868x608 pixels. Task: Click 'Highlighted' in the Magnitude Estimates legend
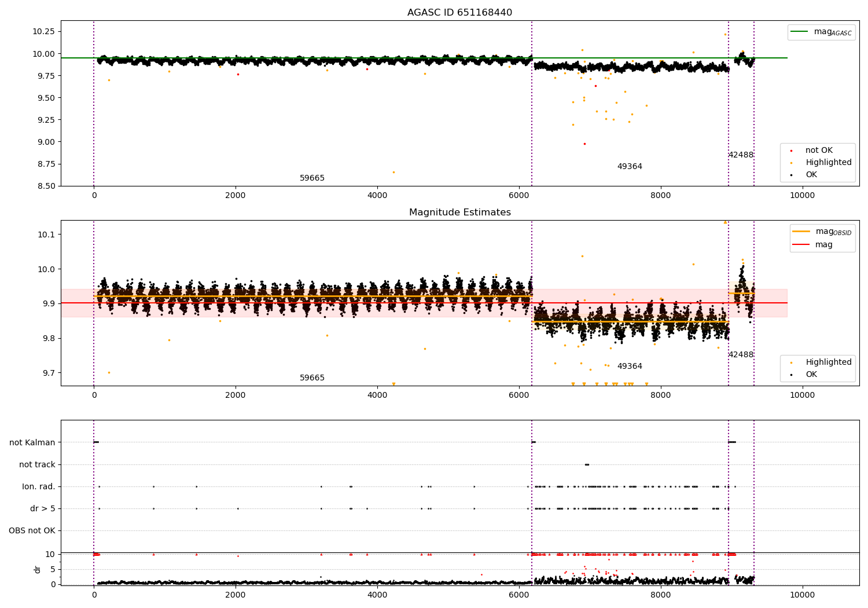tap(821, 362)
